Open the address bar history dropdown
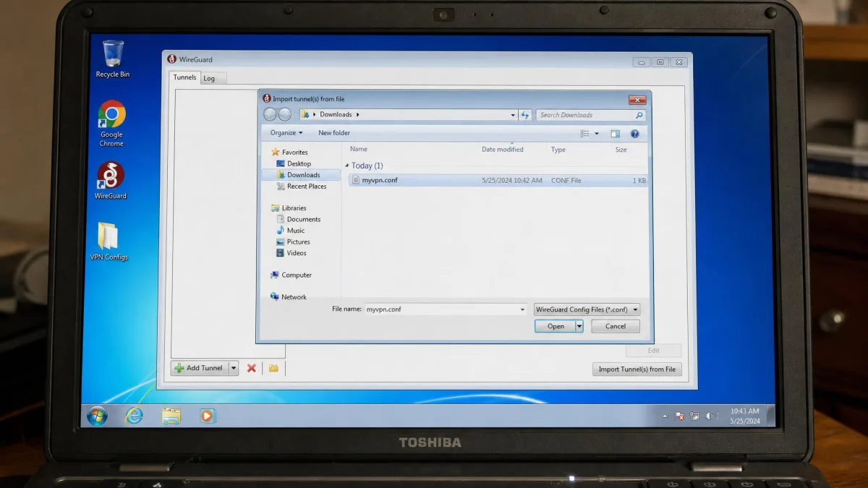868x488 pixels. [x=513, y=114]
